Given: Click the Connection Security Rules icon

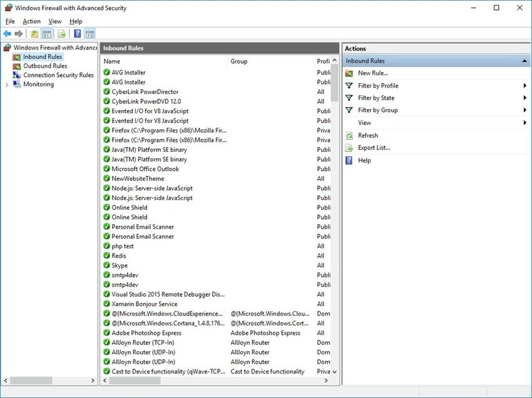Looking at the screenshot, I should tap(17, 75).
